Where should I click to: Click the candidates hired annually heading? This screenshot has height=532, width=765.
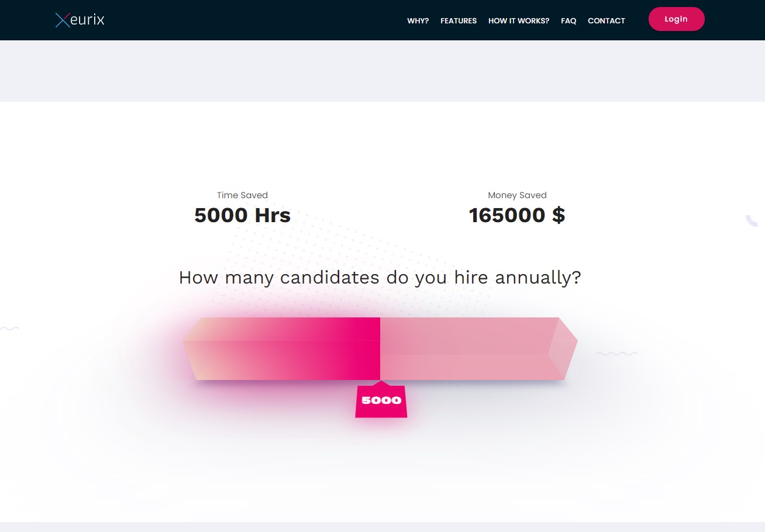[380, 277]
